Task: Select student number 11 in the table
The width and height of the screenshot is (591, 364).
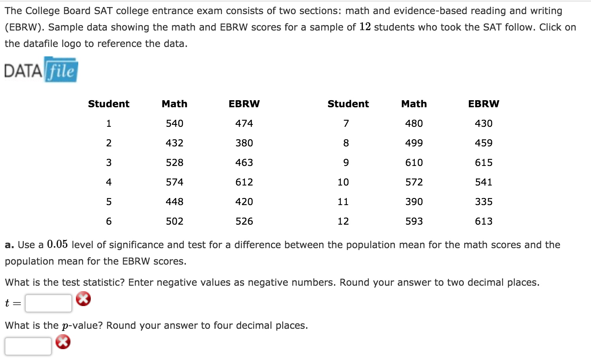Action: (343, 202)
